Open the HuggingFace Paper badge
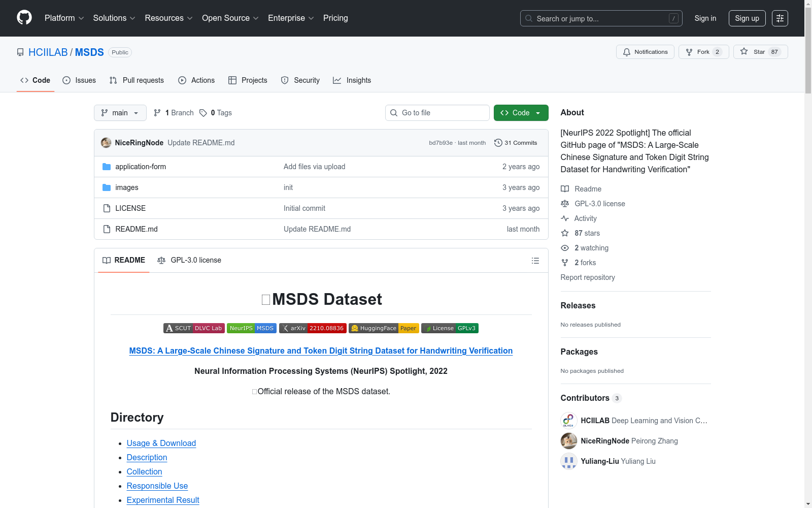812x508 pixels. [384, 328]
